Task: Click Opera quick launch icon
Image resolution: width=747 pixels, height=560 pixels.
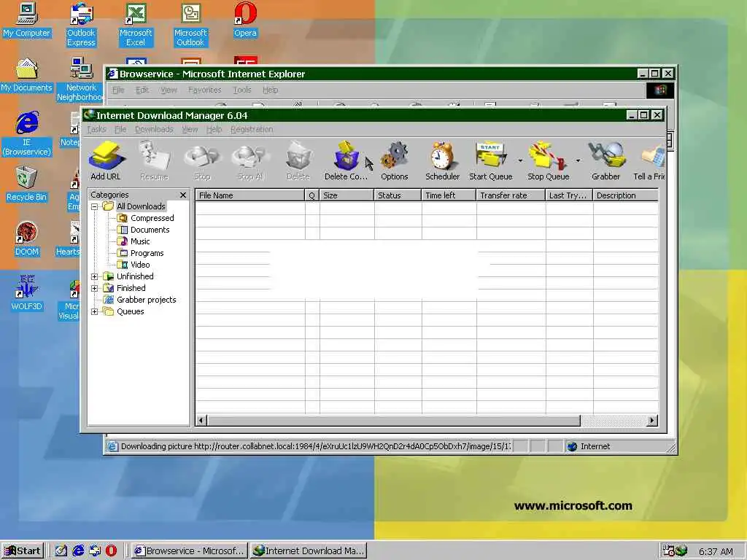Action: [x=111, y=551]
